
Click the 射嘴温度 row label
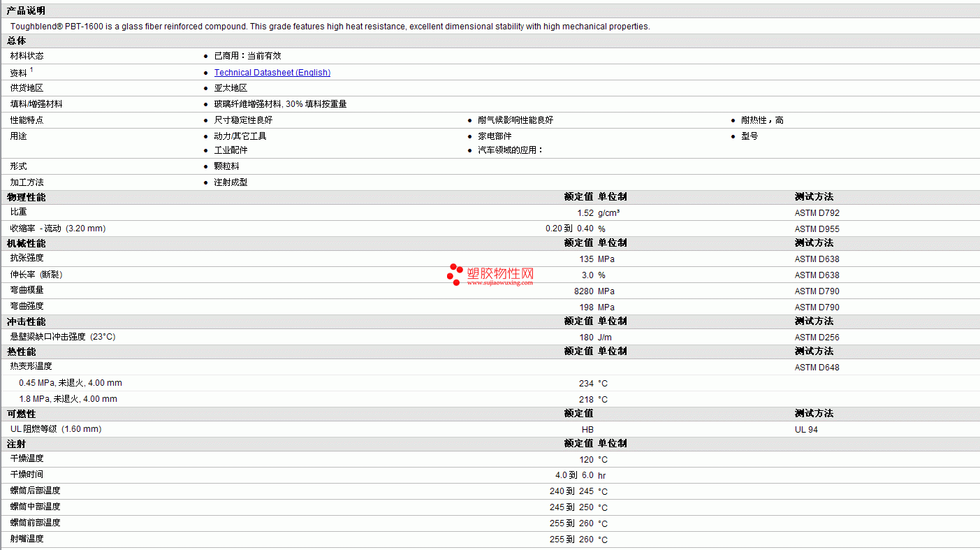coord(27,539)
